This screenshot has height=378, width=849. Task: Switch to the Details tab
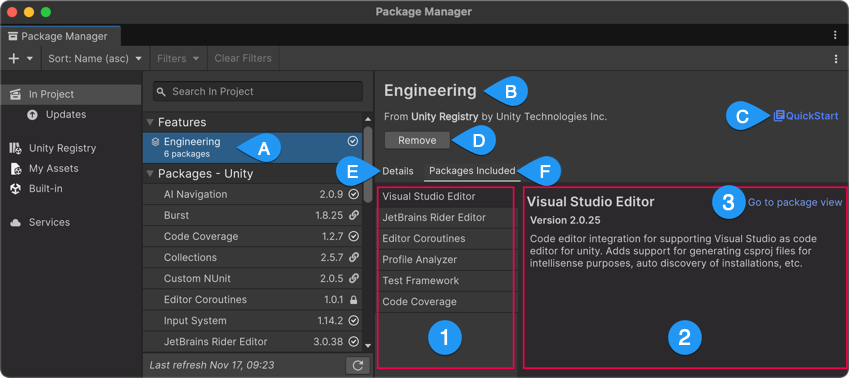click(x=397, y=171)
